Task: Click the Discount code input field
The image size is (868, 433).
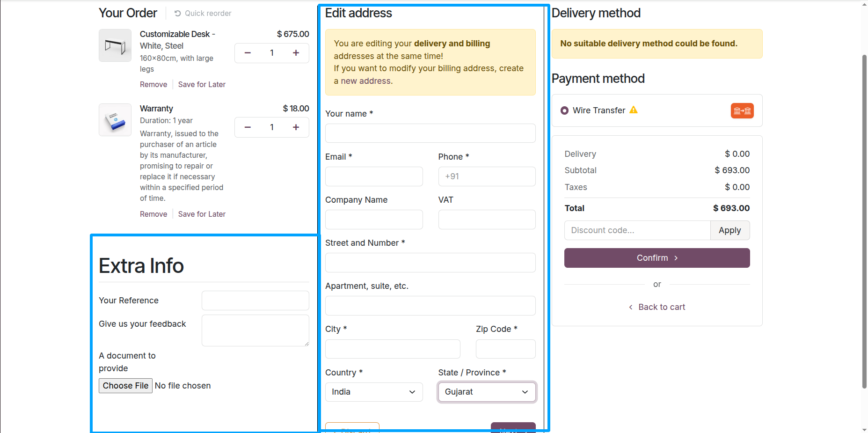Action: [x=637, y=230]
